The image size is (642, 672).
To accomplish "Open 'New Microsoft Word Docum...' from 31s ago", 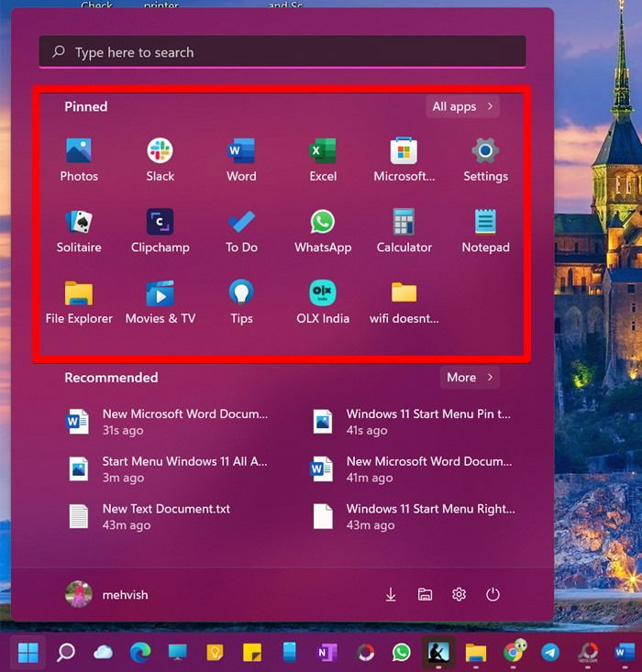I will [x=167, y=422].
